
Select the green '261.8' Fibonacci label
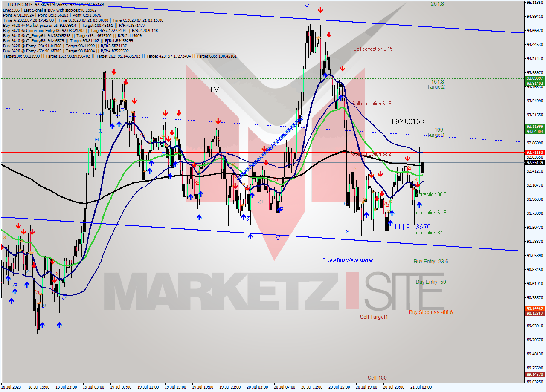tap(437, 4)
